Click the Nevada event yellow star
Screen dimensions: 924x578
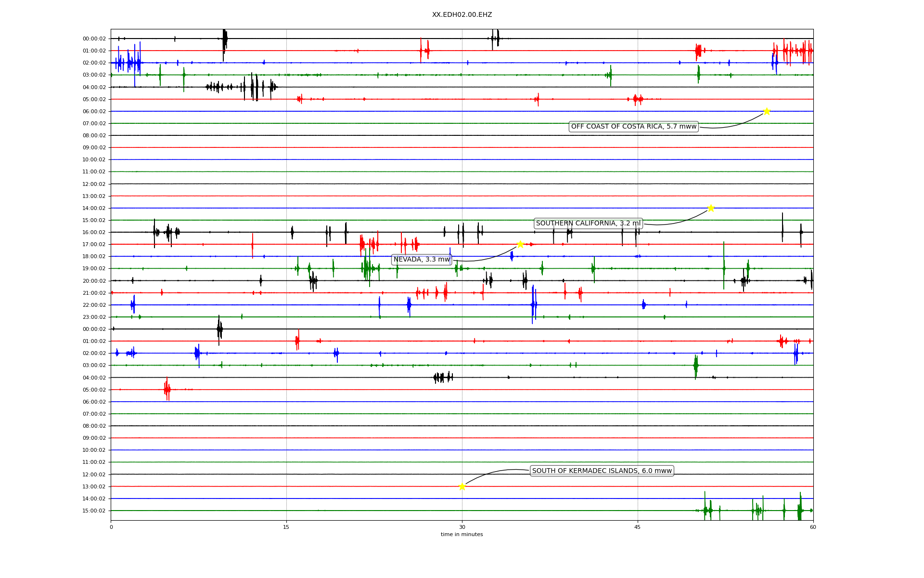pos(520,244)
